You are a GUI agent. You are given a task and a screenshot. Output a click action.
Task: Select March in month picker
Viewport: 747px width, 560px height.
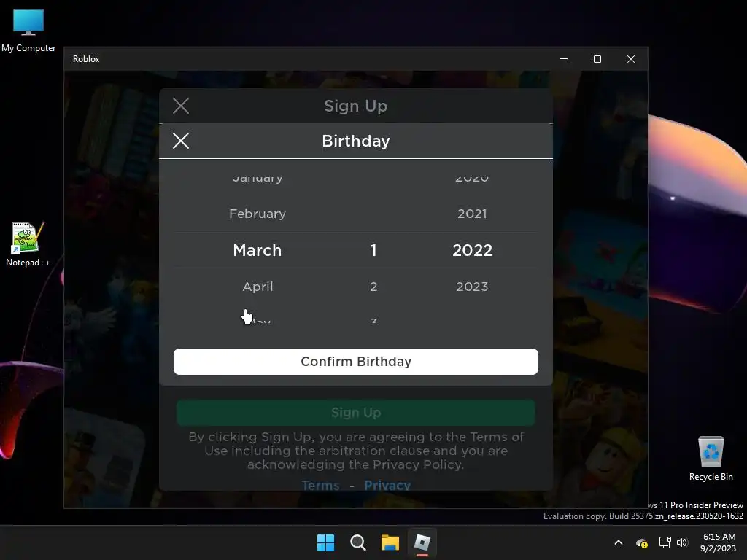(258, 251)
